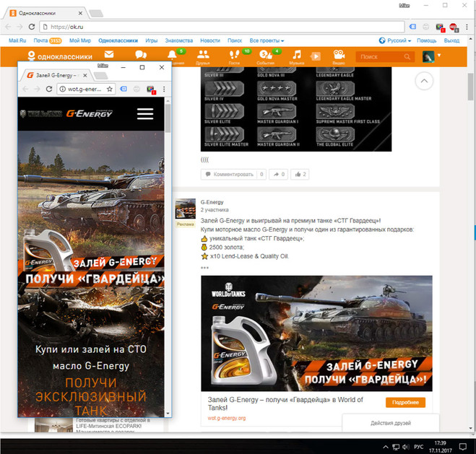
Task: Open hamburger menu on G-Energy page
Action: tap(145, 114)
